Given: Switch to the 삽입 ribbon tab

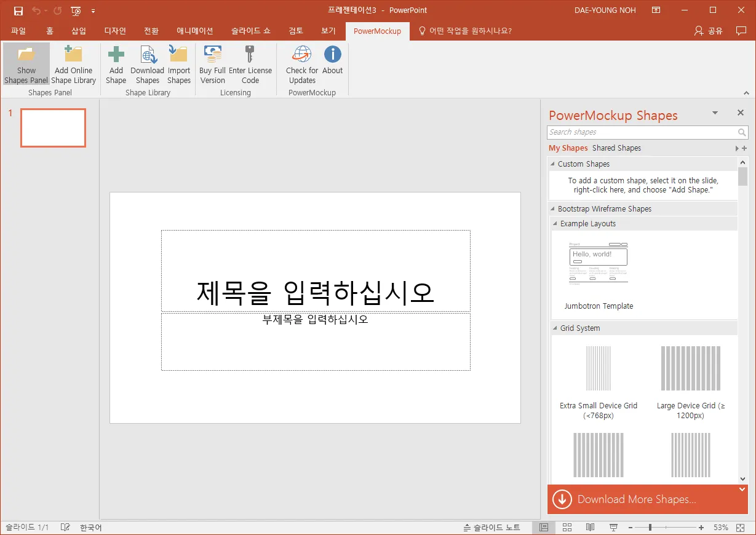Looking at the screenshot, I should pyautogui.click(x=79, y=31).
